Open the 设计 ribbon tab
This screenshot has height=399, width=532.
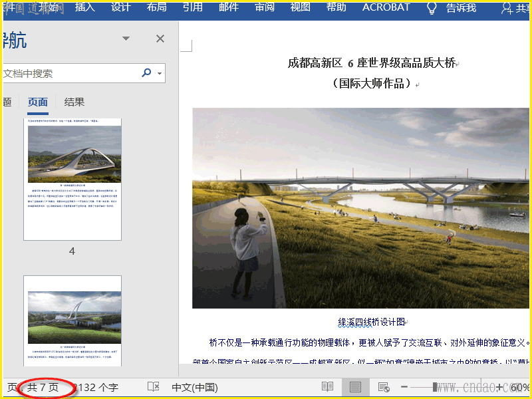click(121, 7)
